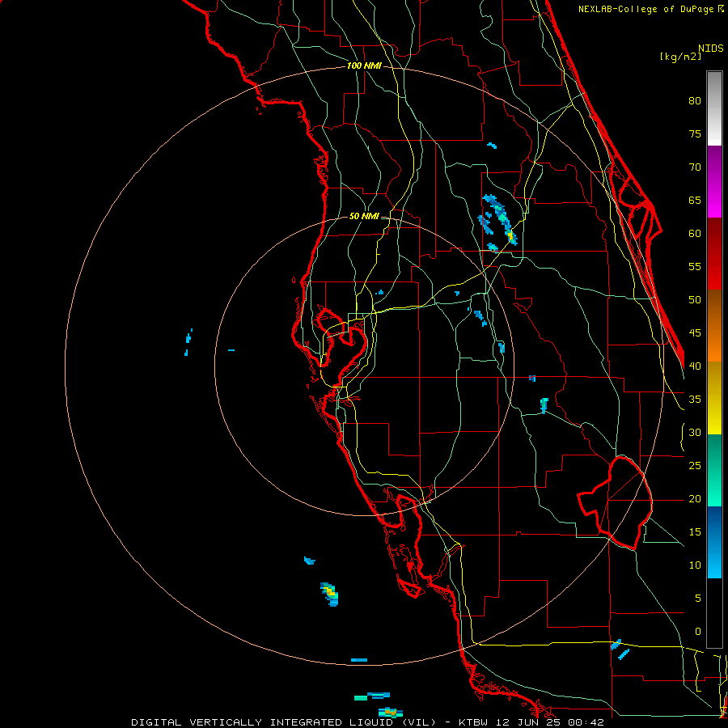Image resolution: width=728 pixels, height=728 pixels.
Task: Click the yellow band of the color bar
Action: point(714,398)
